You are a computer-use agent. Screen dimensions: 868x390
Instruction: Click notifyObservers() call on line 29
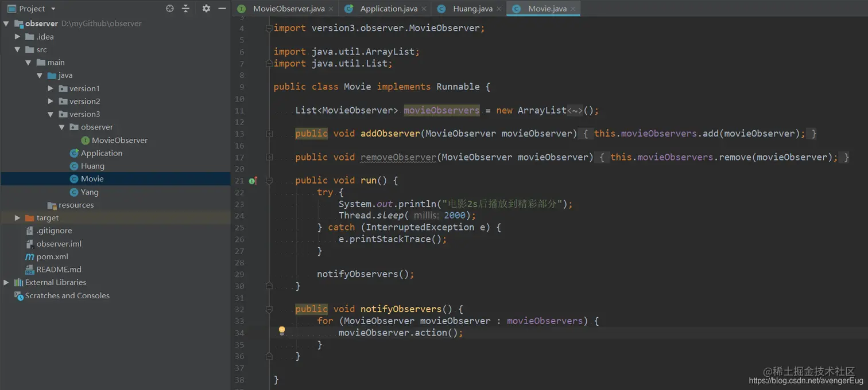point(363,274)
